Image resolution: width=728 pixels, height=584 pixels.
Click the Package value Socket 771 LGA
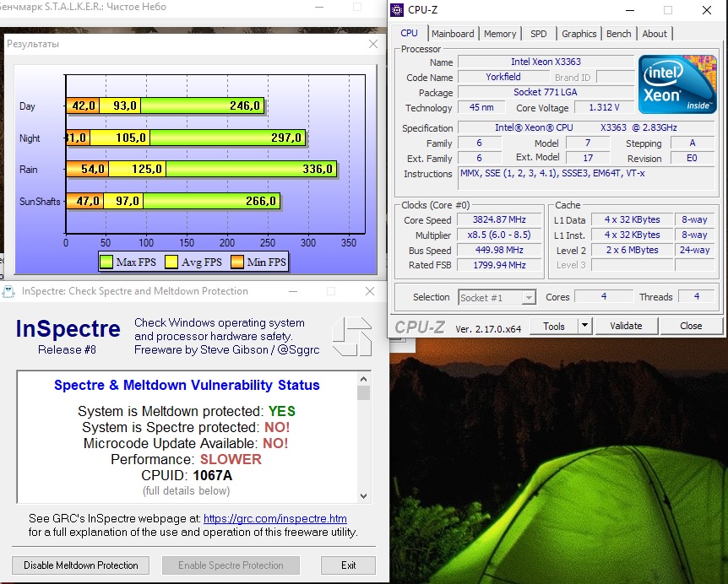tap(546, 92)
